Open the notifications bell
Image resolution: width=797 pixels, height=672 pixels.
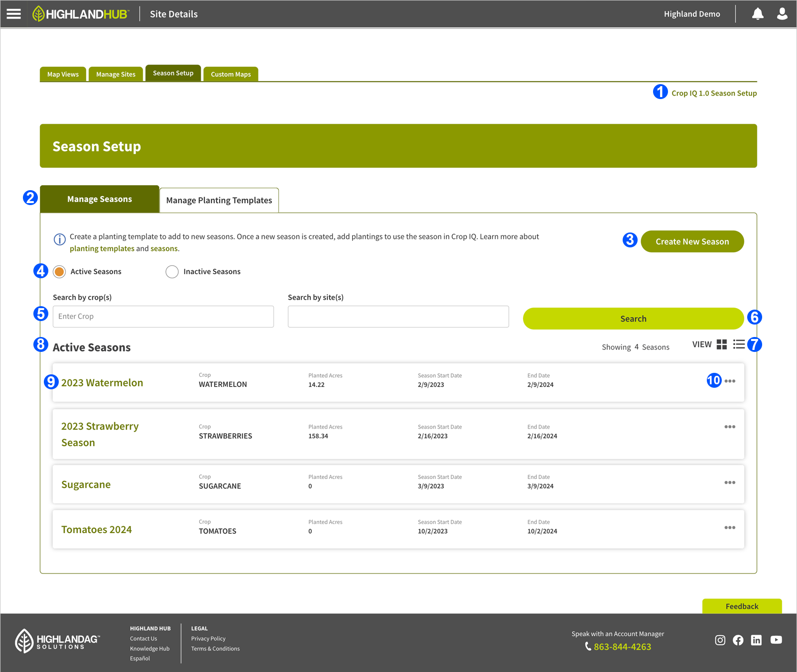(757, 14)
